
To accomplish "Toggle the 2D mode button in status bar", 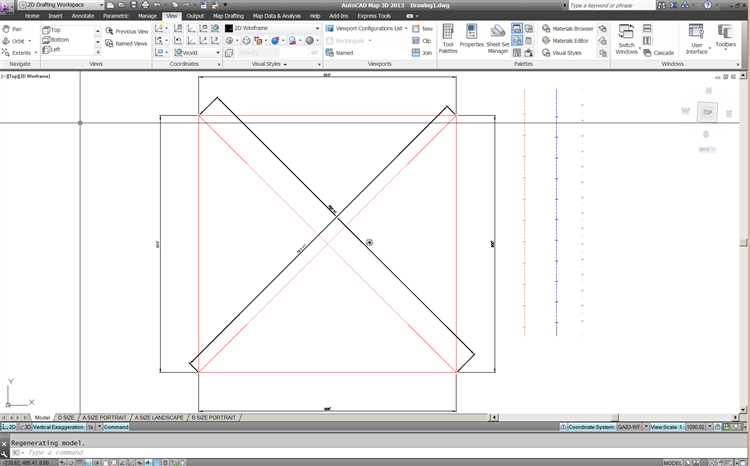I will pos(9,427).
